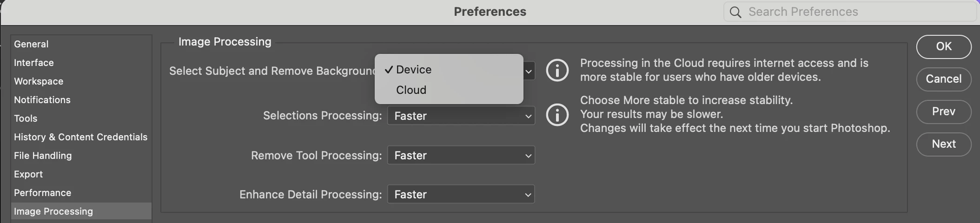This screenshot has width=980, height=223.
Task: Switch to Interface preferences
Action: pyautogui.click(x=34, y=63)
